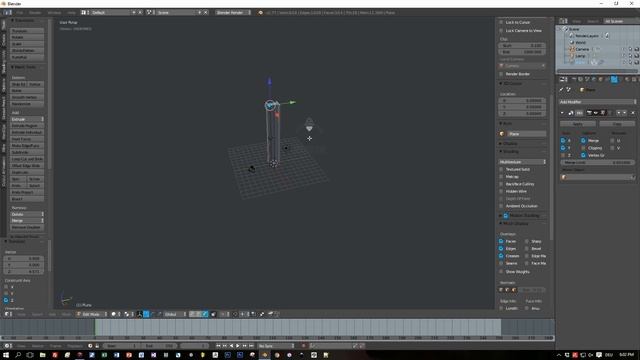Click Remove Doubles button
640x360 pixels.
coord(27,227)
